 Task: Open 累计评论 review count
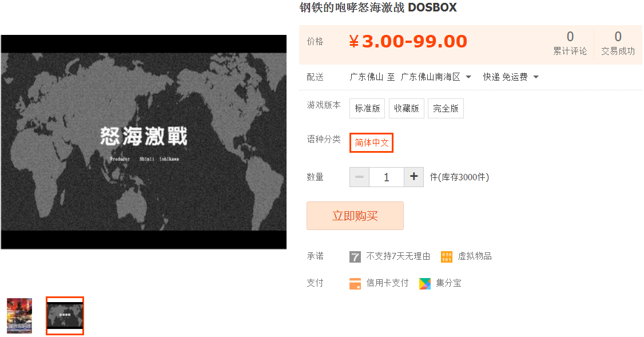coord(570,43)
